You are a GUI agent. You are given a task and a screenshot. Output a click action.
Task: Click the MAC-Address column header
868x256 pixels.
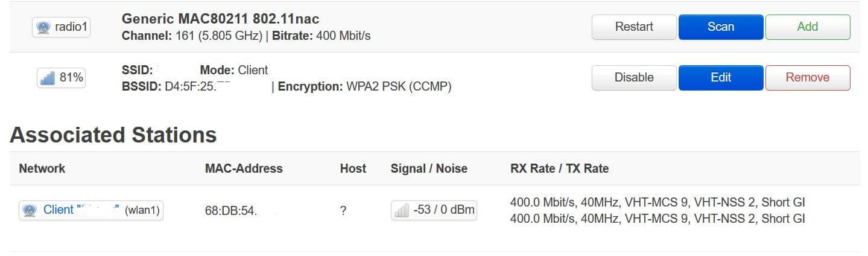point(244,168)
